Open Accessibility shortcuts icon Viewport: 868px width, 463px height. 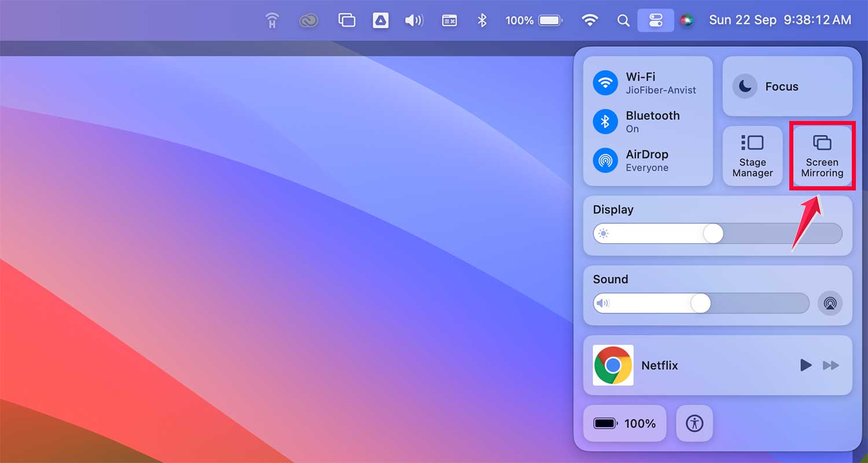(x=694, y=423)
